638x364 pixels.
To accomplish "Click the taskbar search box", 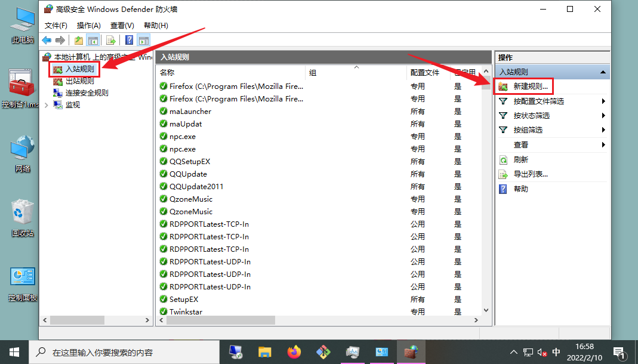I will (x=124, y=352).
